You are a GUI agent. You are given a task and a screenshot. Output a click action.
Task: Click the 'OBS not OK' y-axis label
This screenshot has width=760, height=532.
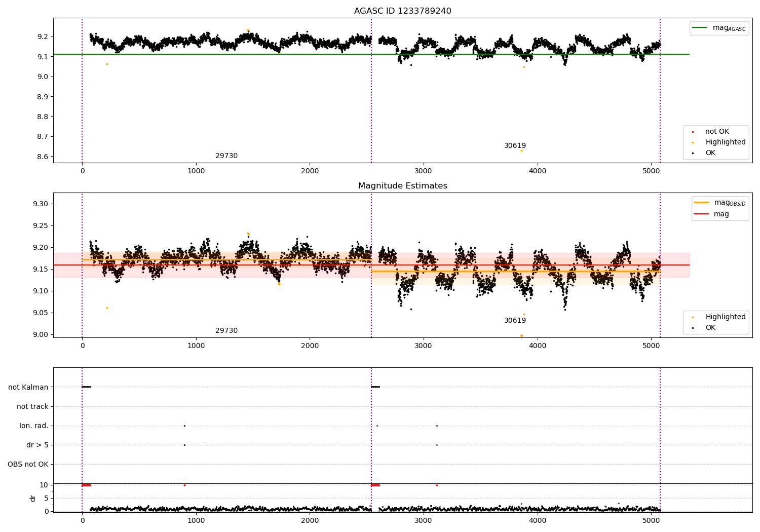(28, 464)
